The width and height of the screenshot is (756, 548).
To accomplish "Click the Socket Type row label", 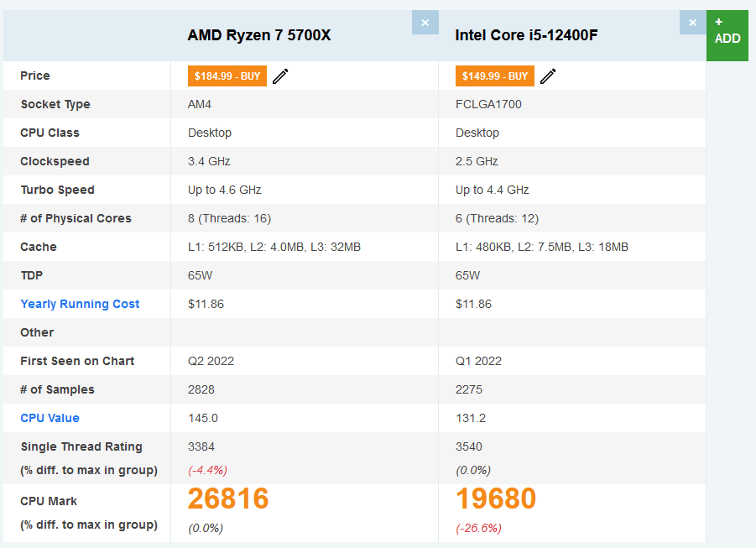I will point(55,104).
